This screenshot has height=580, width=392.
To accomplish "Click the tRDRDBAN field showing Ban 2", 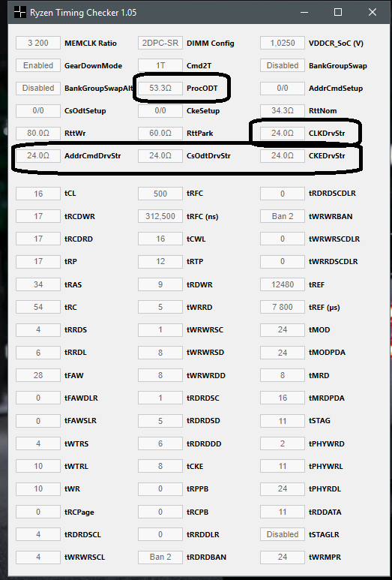I will tap(160, 557).
